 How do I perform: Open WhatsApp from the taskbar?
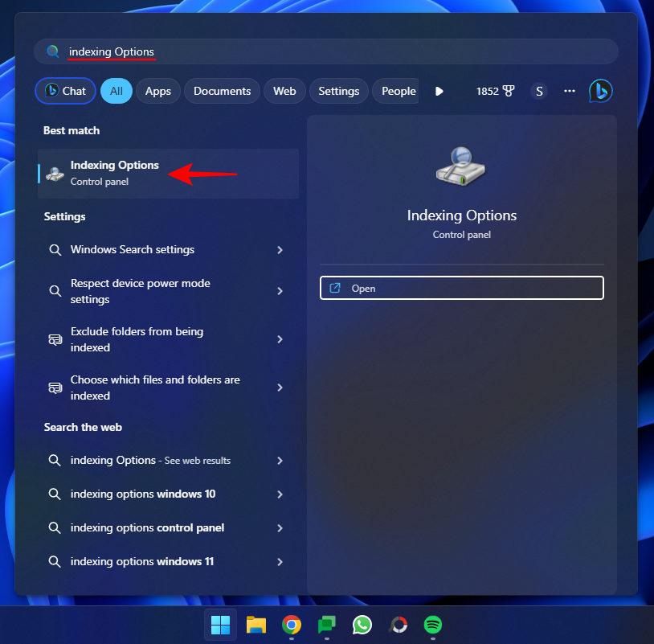(x=362, y=625)
